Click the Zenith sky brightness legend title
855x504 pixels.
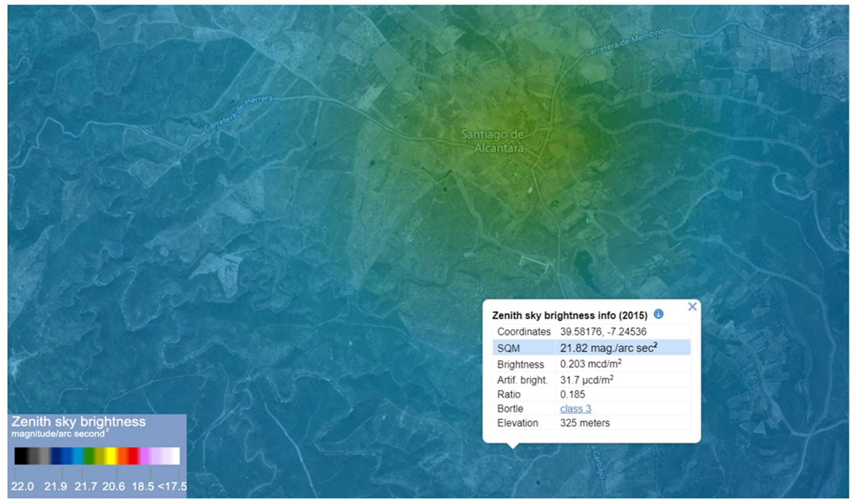coord(78,421)
